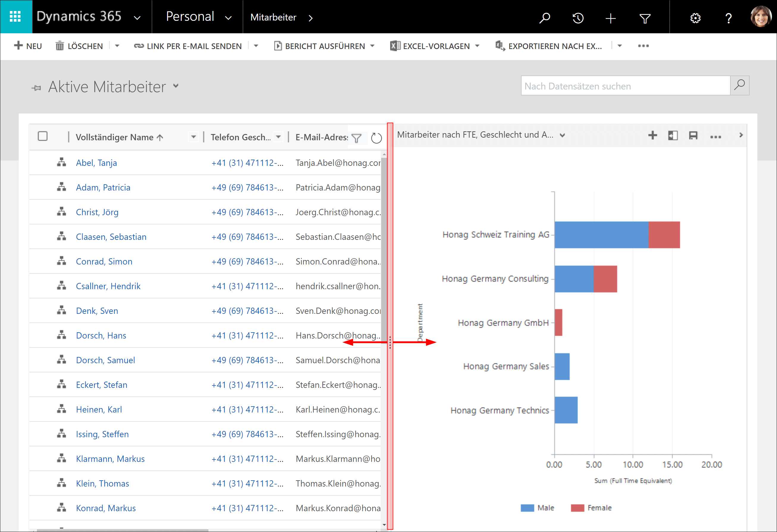Click hierarchy icon for Denk, Sven

(62, 310)
